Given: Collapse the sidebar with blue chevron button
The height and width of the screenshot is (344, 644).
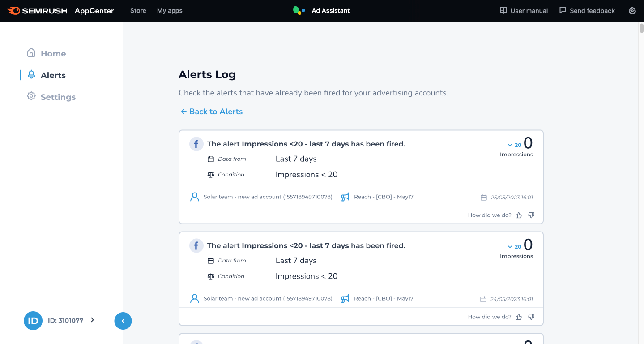Looking at the screenshot, I should coord(123,321).
